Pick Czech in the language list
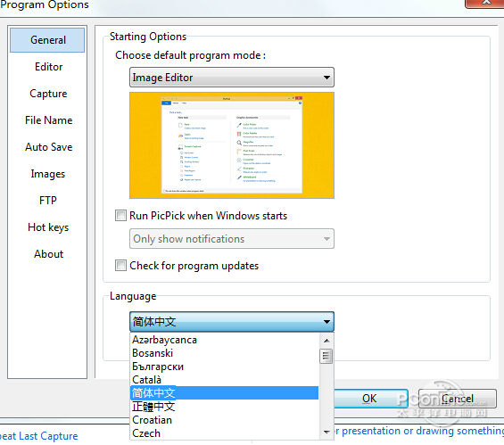The height and width of the screenshot is (445, 504). pos(225,433)
